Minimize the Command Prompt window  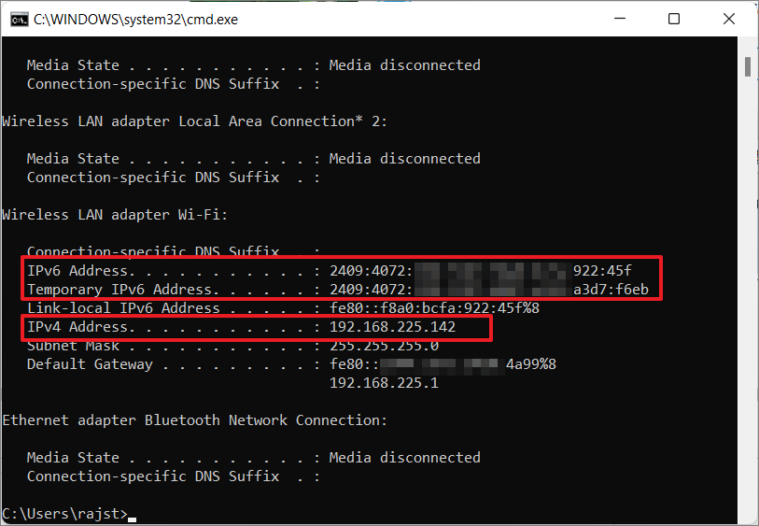[620, 19]
